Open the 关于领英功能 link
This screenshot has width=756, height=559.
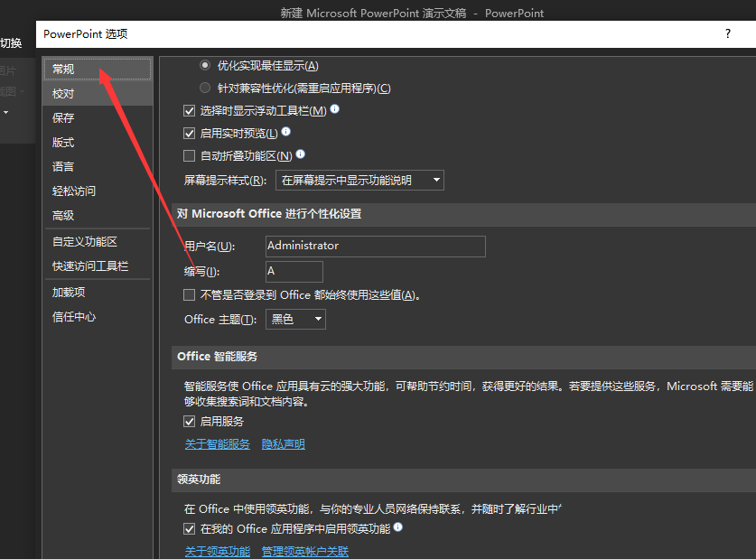218,551
